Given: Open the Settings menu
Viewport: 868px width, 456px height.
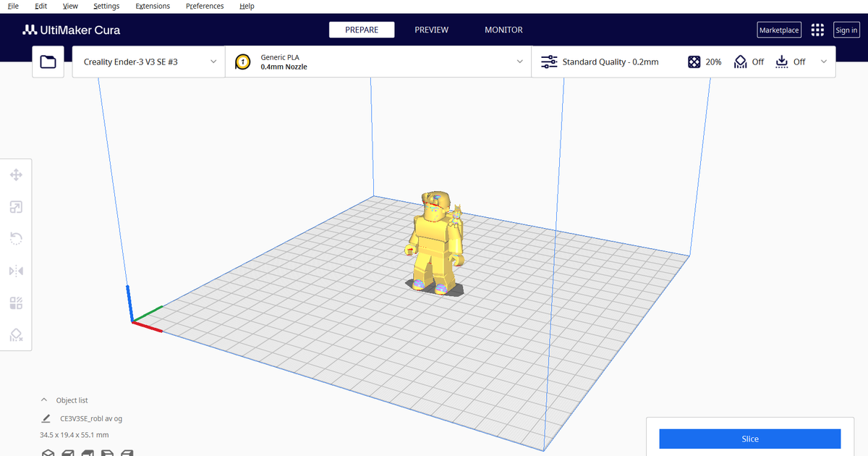Looking at the screenshot, I should tap(106, 6).
